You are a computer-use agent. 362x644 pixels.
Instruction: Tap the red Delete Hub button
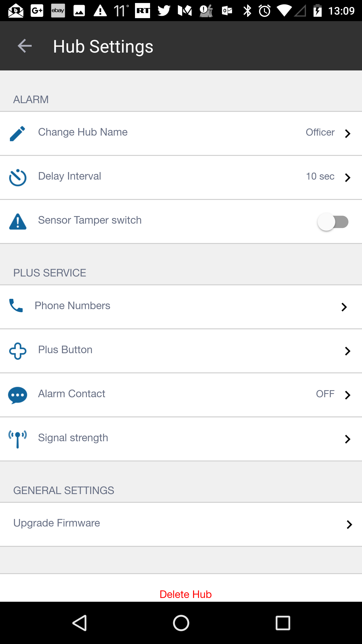[186, 594]
